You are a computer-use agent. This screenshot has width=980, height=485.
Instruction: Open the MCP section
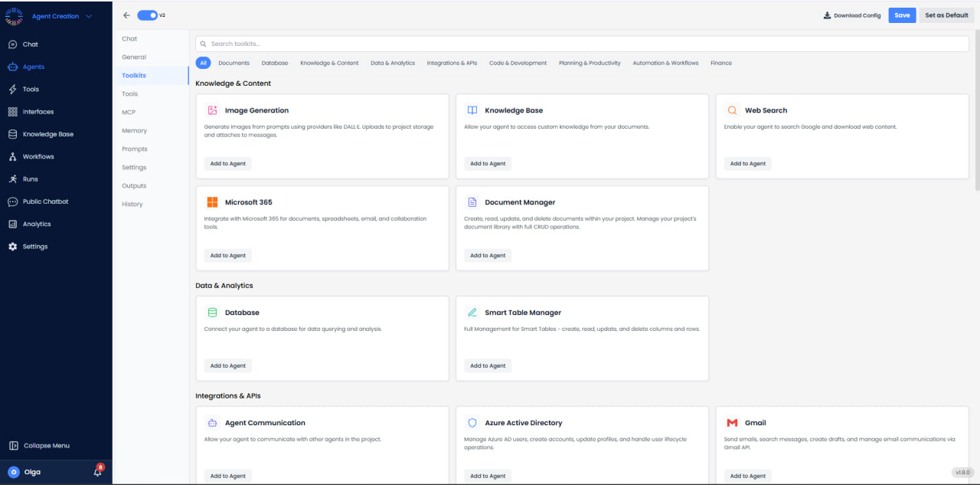pos(129,112)
